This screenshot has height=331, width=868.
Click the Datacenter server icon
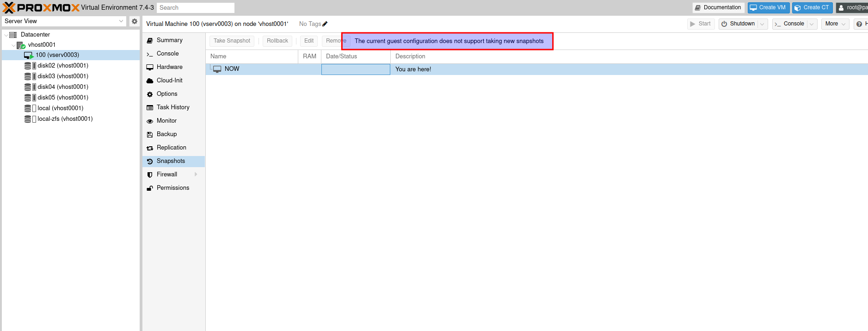(x=13, y=35)
